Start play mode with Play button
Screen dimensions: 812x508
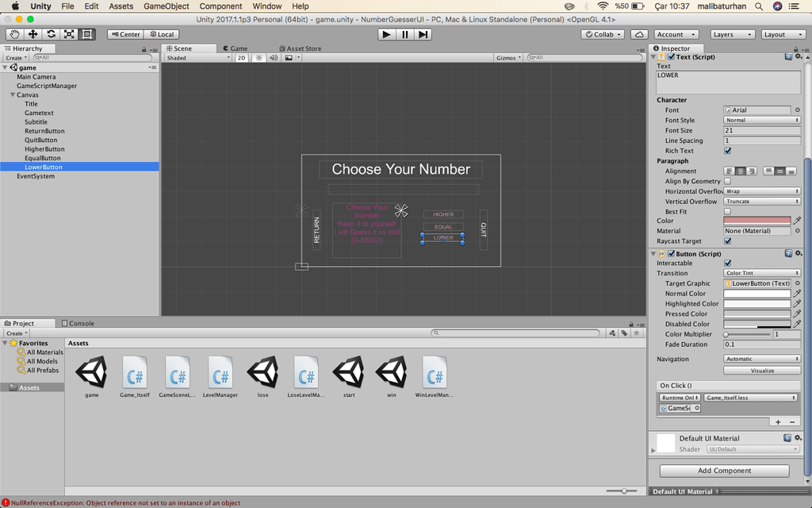[386, 34]
